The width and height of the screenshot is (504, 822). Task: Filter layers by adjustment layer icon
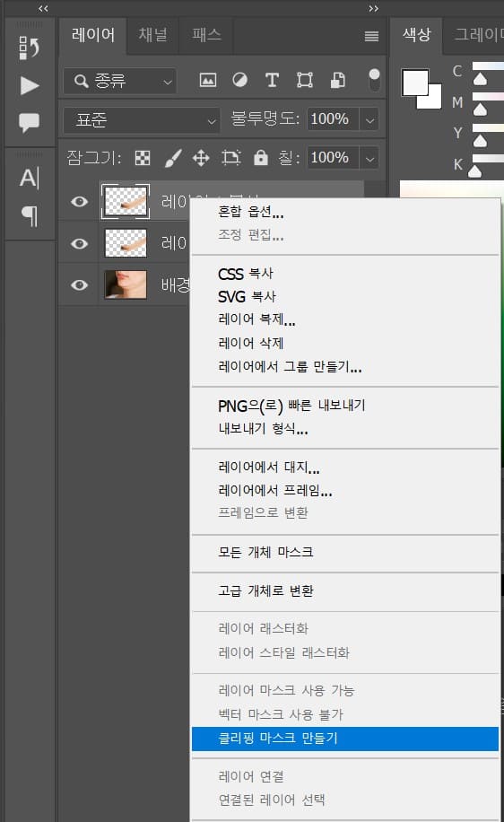[240, 80]
